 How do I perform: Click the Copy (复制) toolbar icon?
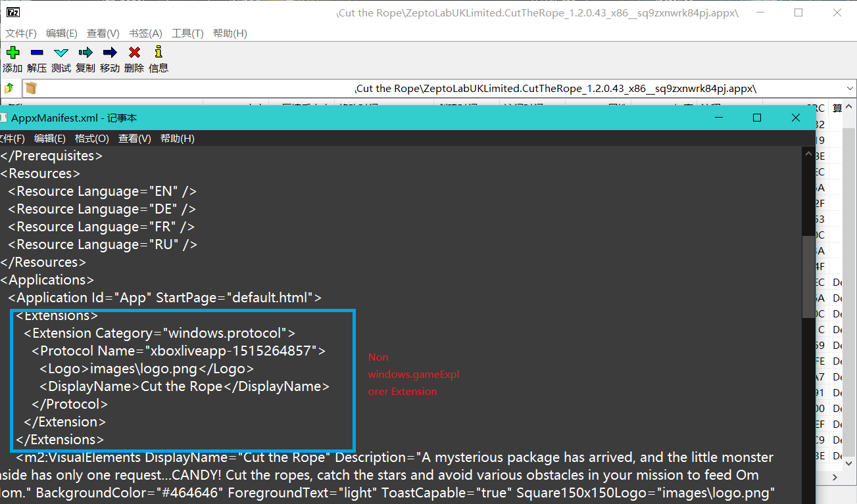click(x=86, y=53)
